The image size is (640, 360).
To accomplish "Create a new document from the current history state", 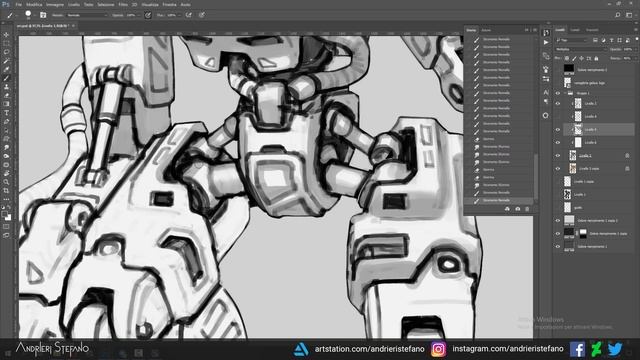I will (x=507, y=209).
